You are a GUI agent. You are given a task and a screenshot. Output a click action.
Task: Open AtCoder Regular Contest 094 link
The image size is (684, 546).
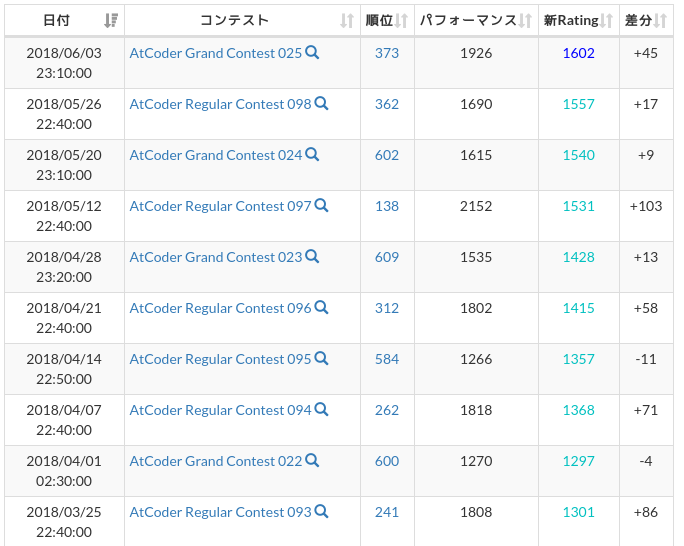[x=220, y=410]
